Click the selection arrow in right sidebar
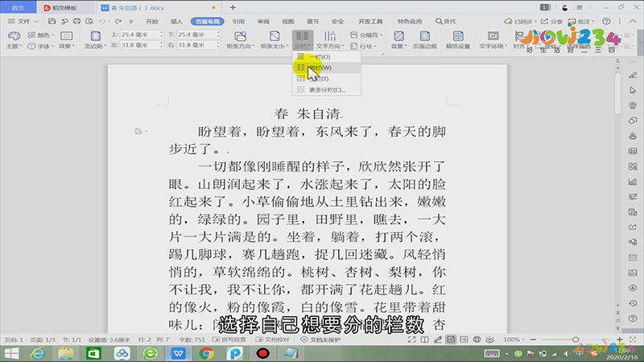This screenshot has width=644, height=362. 633,90
